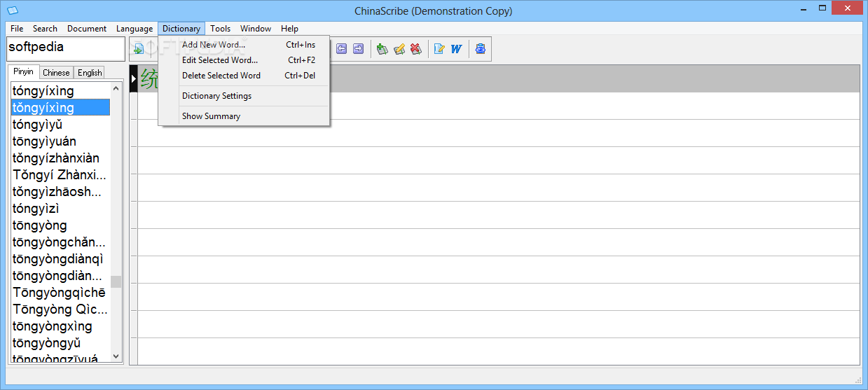
Task: Select capitalized entry Tǒngyí Zhànxi...
Action: pos(60,175)
